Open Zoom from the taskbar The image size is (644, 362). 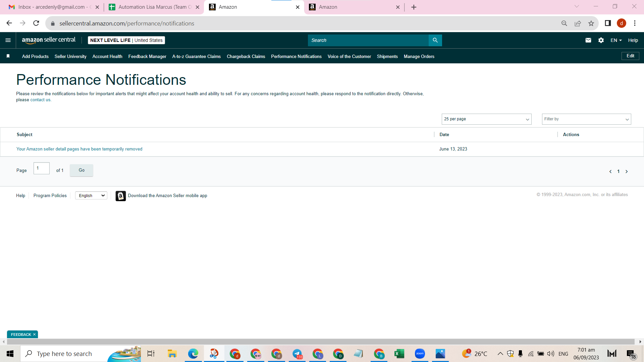(420, 354)
